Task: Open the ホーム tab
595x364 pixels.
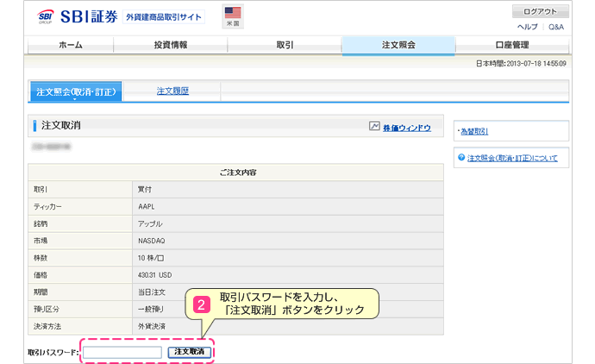Action: 71,45
